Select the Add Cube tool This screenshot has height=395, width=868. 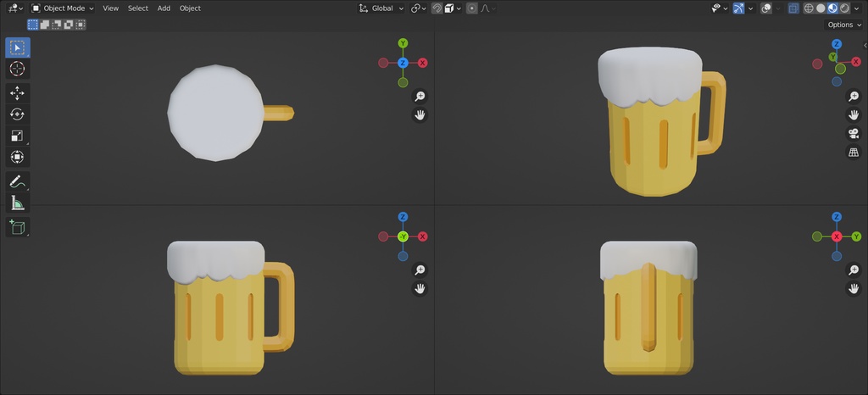point(18,227)
